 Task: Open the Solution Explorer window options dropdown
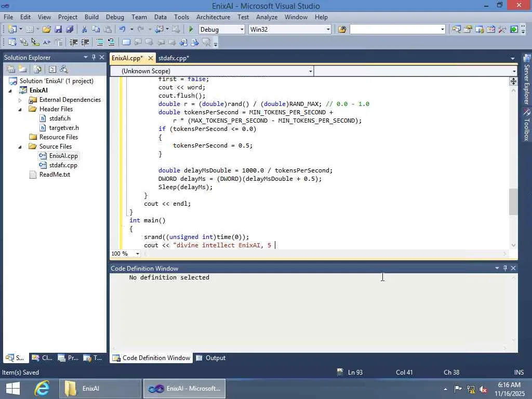86,57
